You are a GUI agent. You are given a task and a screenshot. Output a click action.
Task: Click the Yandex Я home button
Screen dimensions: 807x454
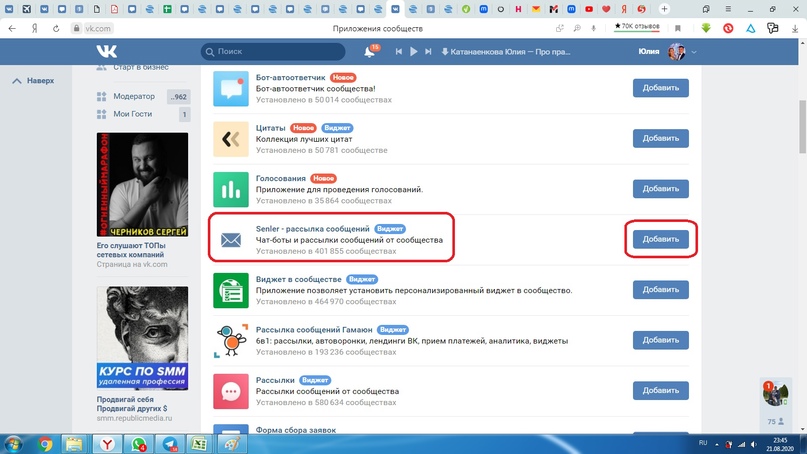34,28
